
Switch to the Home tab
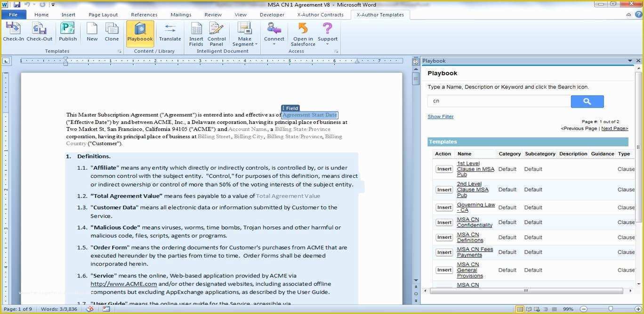41,15
